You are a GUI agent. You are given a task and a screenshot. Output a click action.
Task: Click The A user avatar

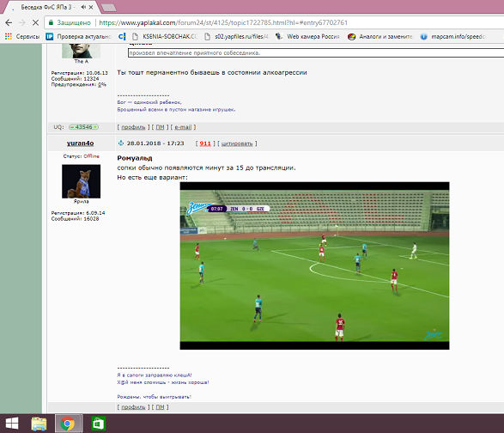click(x=81, y=51)
